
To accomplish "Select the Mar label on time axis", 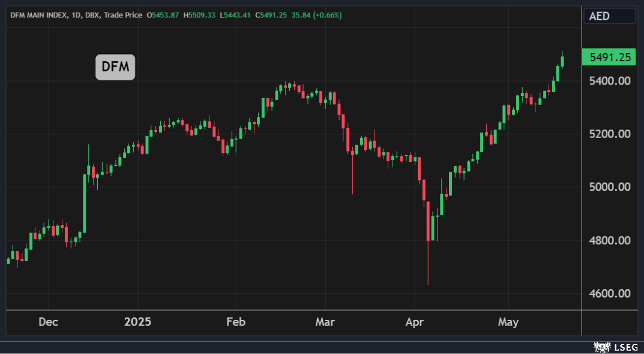I will 325,322.
